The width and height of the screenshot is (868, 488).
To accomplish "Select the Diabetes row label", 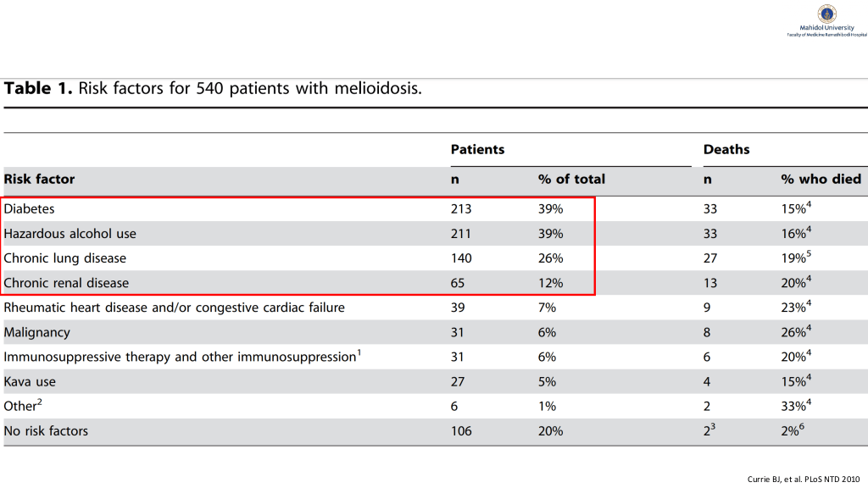I will [29, 208].
